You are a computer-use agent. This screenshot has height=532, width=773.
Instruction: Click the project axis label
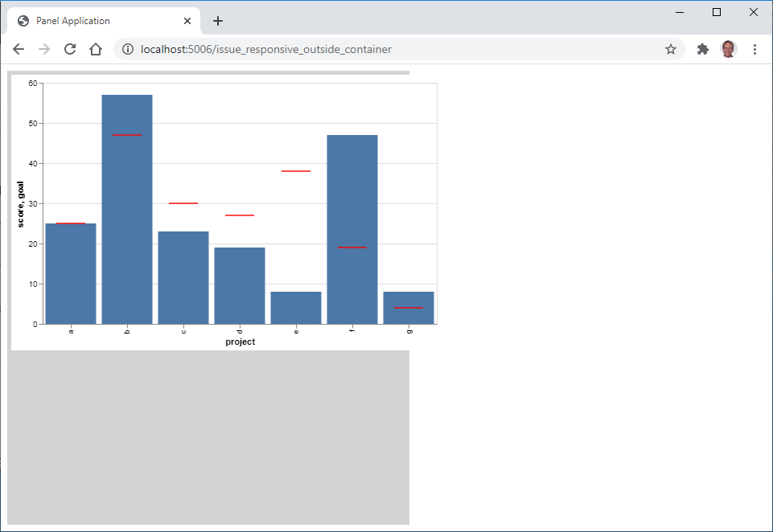pyautogui.click(x=239, y=341)
